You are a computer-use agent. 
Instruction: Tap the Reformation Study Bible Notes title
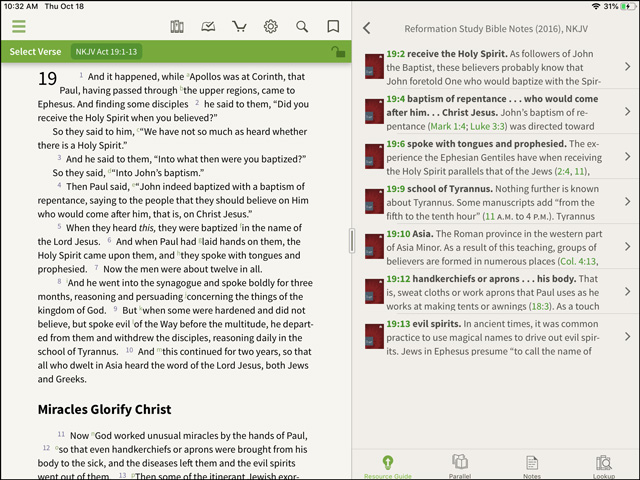(x=496, y=29)
